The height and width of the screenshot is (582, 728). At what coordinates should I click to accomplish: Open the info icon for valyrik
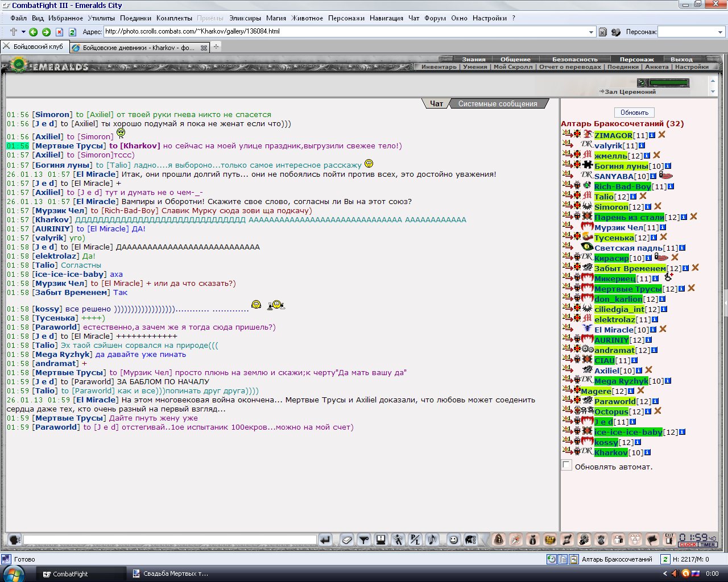pyautogui.click(x=642, y=145)
